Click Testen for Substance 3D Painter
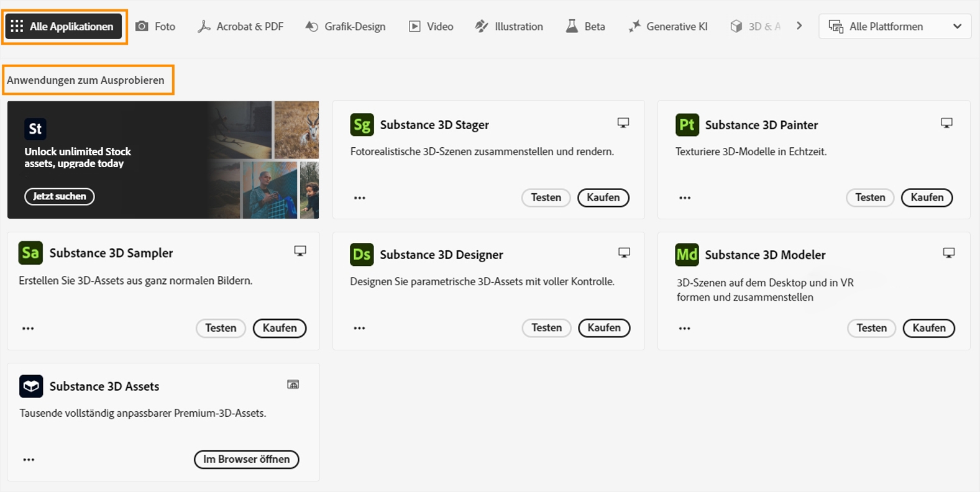This screenshot has height=492, width=980. point(870,198)
